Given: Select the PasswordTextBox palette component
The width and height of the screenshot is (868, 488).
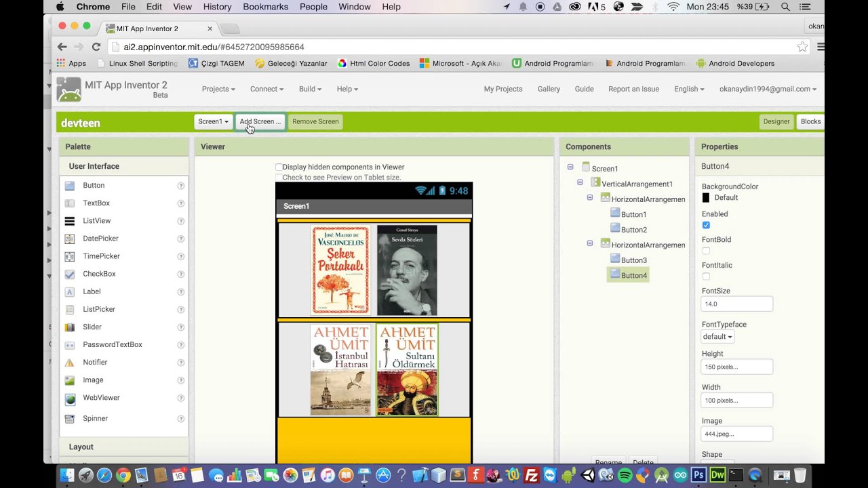Looking at the screenshot, I should 113,344.
